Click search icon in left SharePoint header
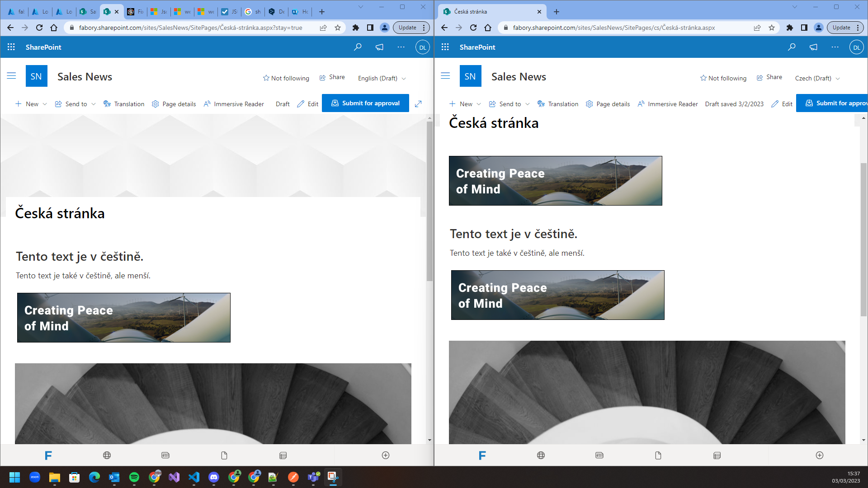Image resolution: width=868 pixels, height=488 pixels. pos(358,47)
